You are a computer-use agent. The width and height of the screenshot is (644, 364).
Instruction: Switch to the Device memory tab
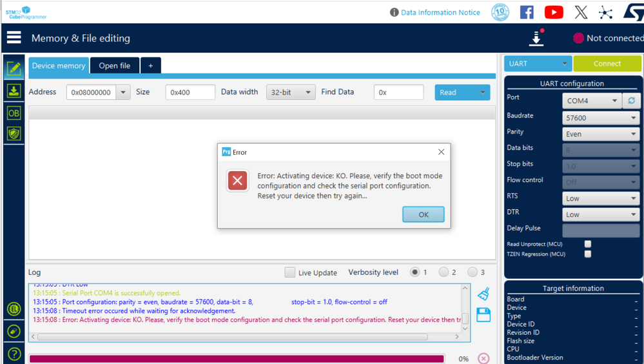click(58, 66)
